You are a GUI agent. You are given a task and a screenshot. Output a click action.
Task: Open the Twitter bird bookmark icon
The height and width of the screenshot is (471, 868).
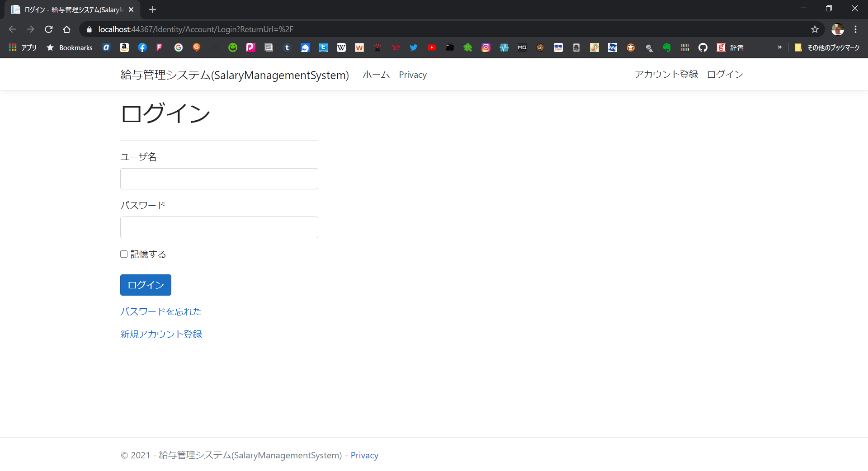(x=414, y=47)
